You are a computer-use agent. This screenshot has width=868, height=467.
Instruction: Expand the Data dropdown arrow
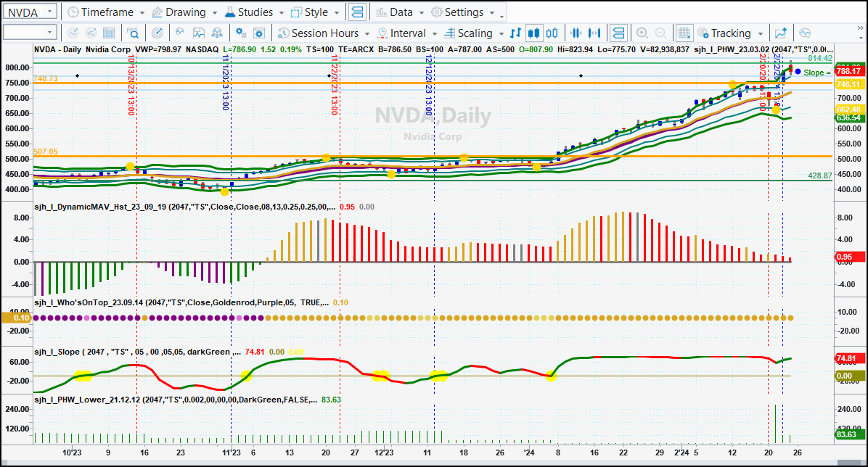pos(421,13)
